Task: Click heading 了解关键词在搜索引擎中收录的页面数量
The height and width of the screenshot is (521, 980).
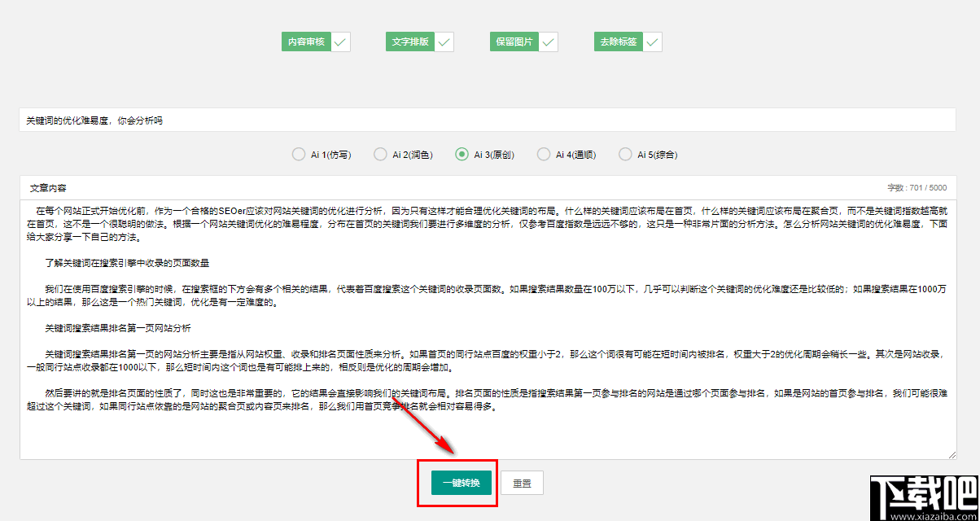Action: coord(129,263)
